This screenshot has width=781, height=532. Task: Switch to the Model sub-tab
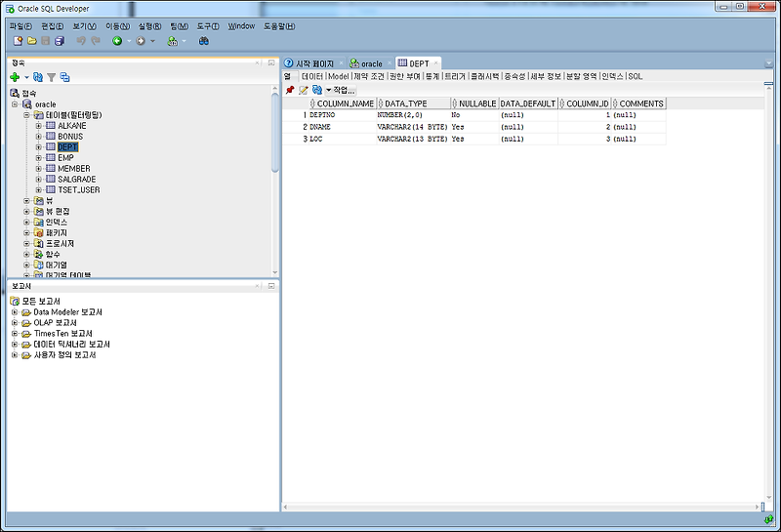[x=339, y=76]
